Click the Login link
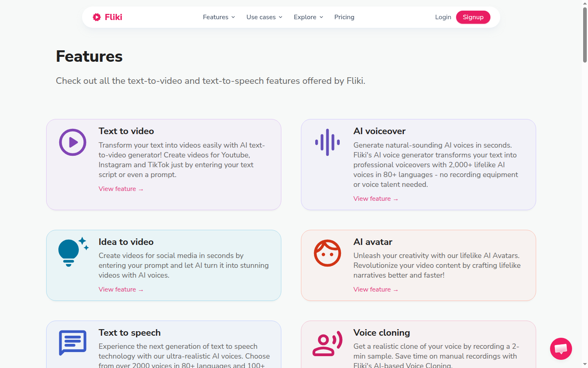This screenshot has width=588, height=368. click(443, 17)
